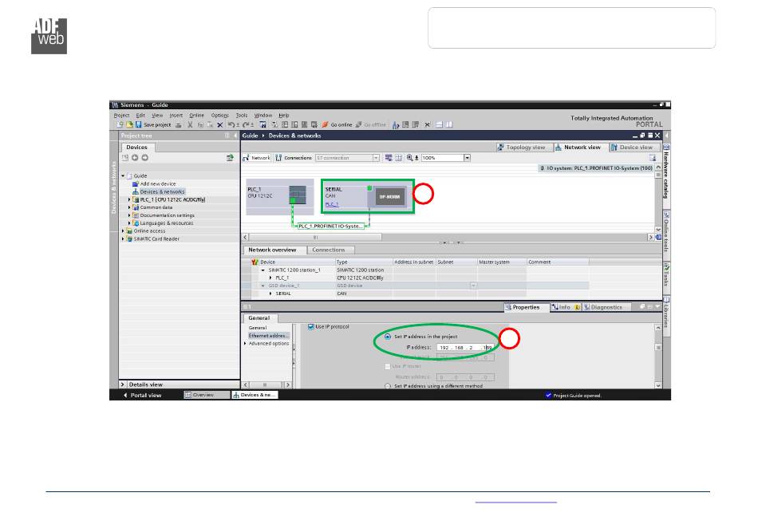Click the PLC_1.PROFINET IO-System network label
This screenshot has width=758, height=532.
330,227
